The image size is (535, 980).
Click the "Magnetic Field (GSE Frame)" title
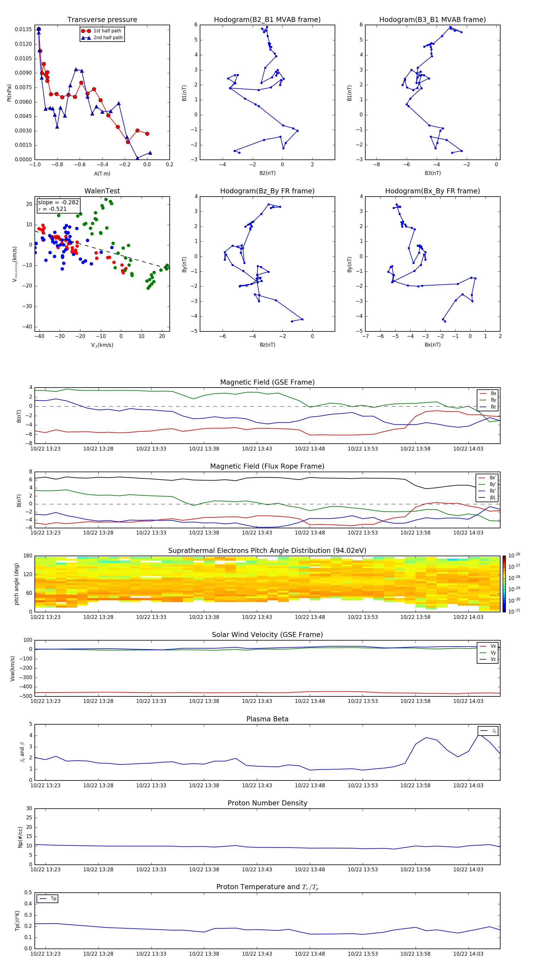point(267,382)
